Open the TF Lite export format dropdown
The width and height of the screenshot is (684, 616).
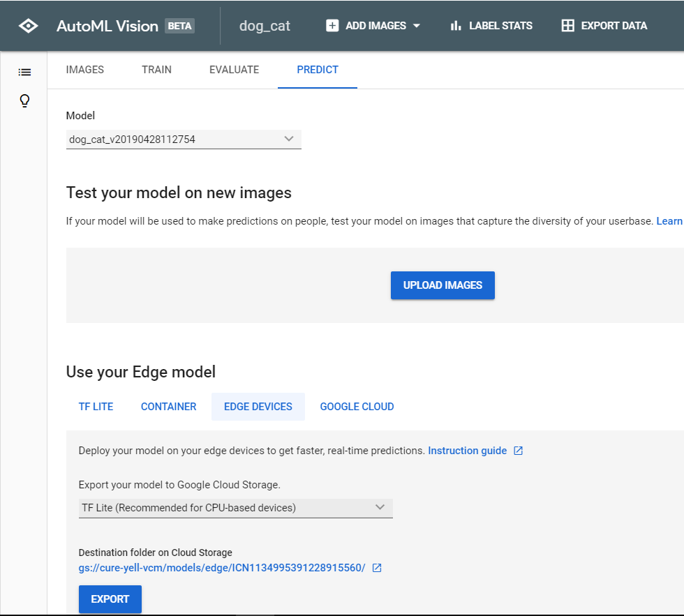point(236,508)
